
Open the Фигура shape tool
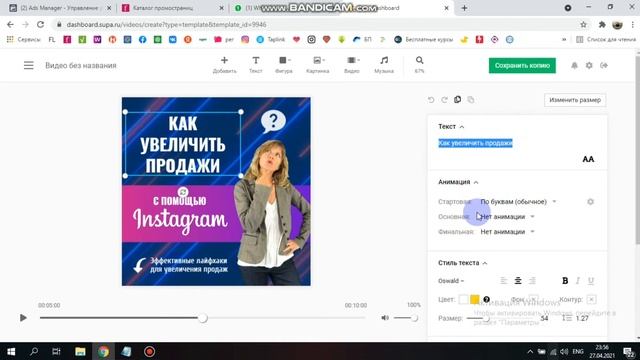tap(284, 64)
